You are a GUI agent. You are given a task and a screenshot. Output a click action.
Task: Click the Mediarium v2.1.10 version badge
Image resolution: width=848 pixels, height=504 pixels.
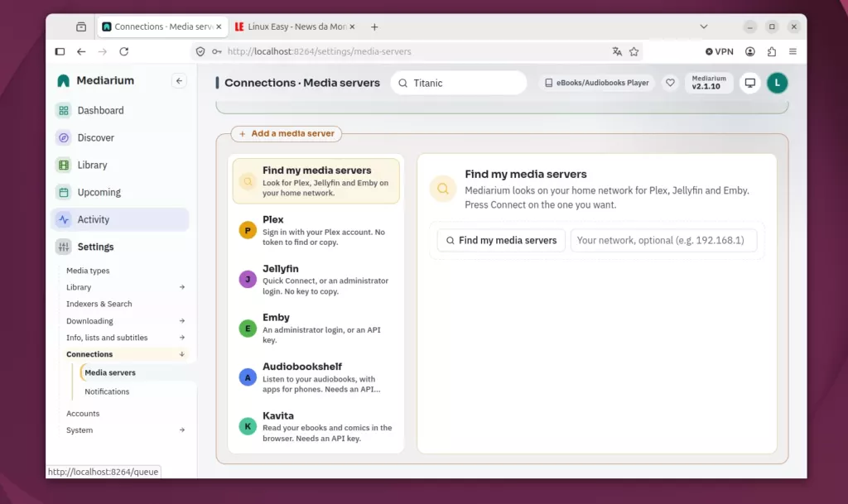point(709,83)
